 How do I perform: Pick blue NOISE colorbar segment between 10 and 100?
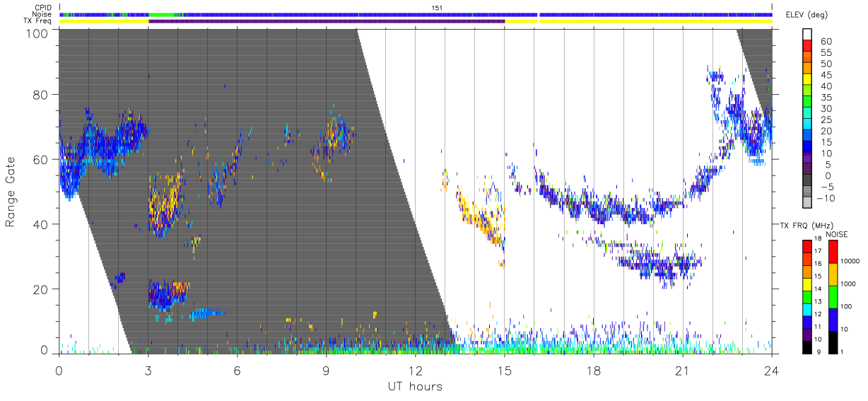click(832, 320)
